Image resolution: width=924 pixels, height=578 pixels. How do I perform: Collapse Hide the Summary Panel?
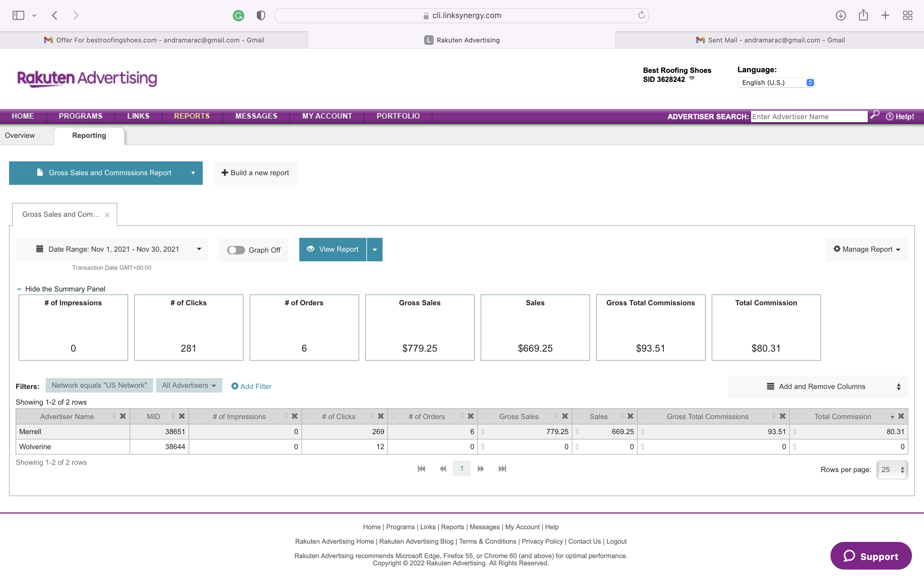pyautogui.click(x=61, y=289)
